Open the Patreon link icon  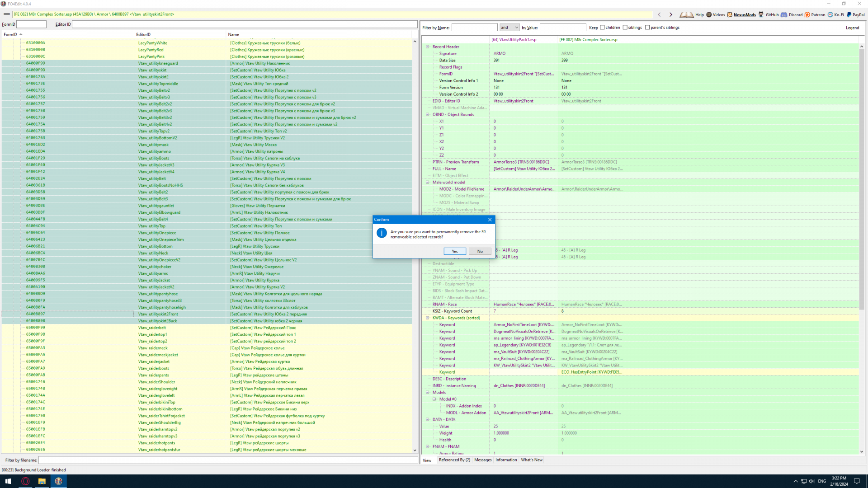807,14
